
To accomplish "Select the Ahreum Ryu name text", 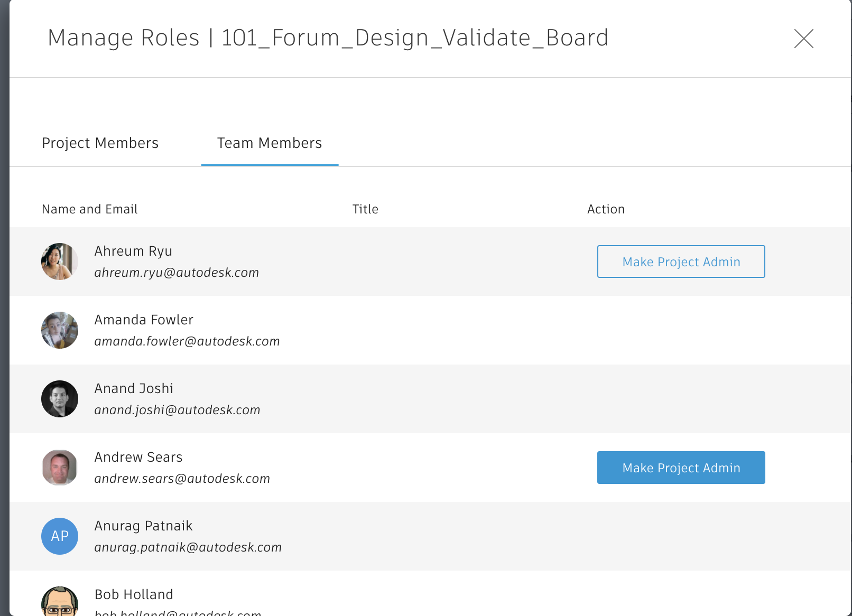I will pyautogui.click(x=133, y=251).
